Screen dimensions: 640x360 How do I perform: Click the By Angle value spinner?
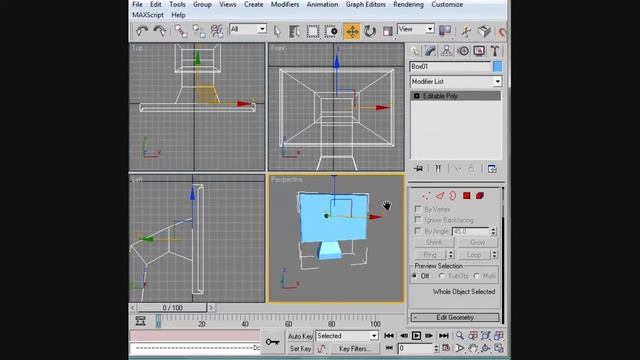pyautogui.click(x=493, y=231)
